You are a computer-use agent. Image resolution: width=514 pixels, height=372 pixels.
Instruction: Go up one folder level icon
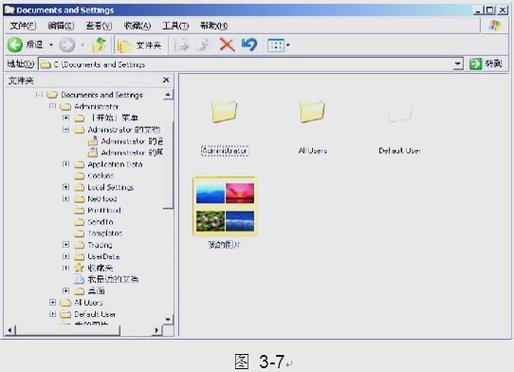point(99,45)
